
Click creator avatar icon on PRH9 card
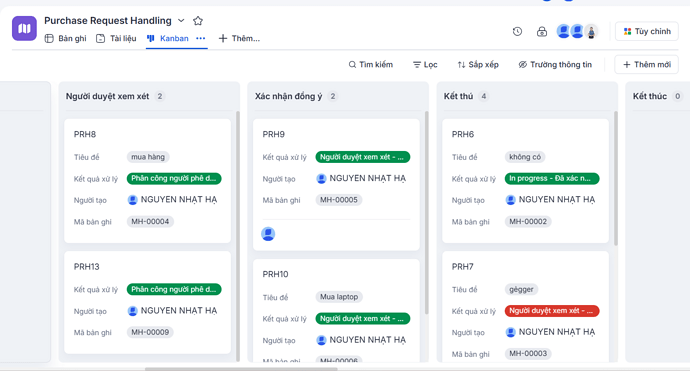321,179
